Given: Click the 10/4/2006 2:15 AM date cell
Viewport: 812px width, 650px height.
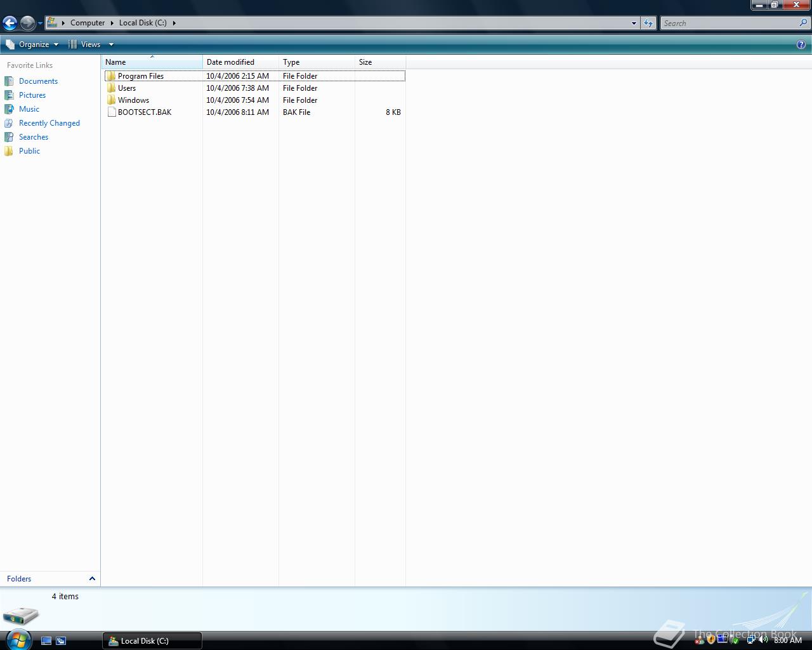Looking at the screenshot, I should point(237,76).
